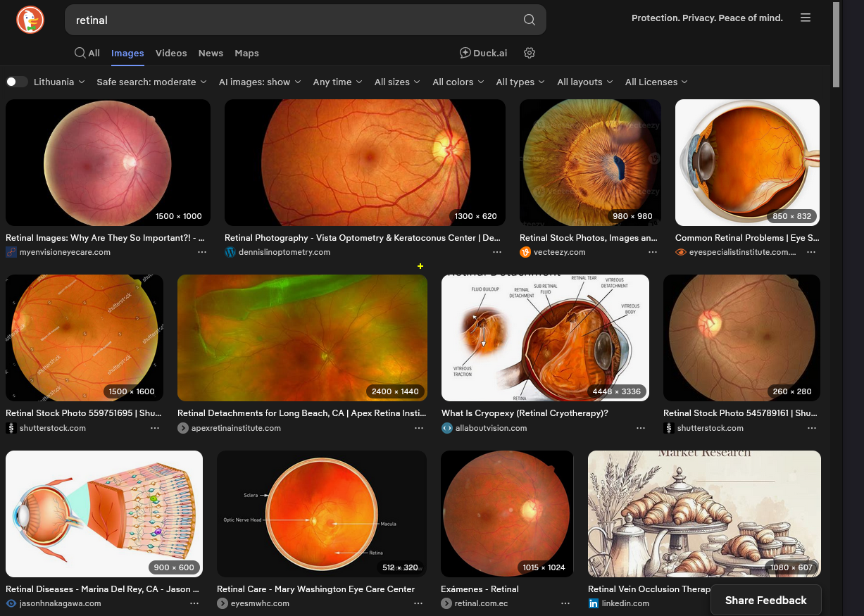Click the search magnifier icon in search box
This screenshot has width=864, height=616.
pyautogui.click(x=529, y=20)
